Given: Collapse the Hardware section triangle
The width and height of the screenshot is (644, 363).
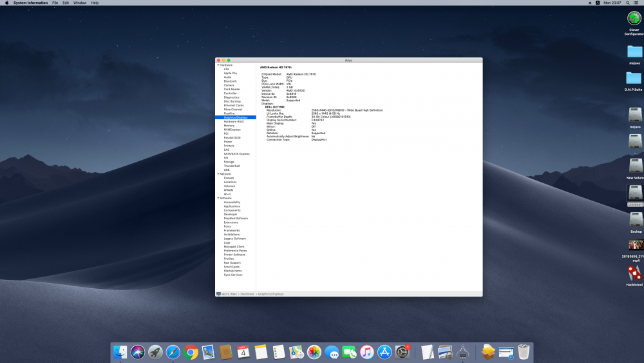Looking at the screenshot, I should pyautogui.click(x=218, y=65).
